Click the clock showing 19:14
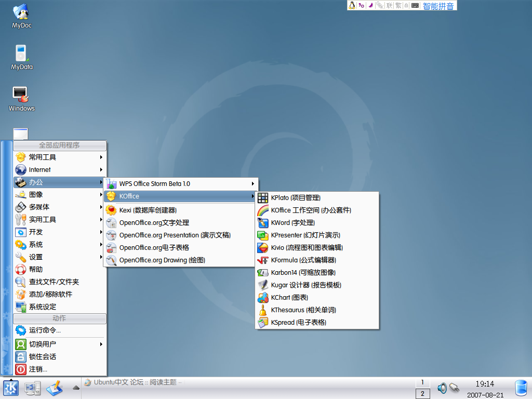Screen dimensions: 532x399 (485, 384)
